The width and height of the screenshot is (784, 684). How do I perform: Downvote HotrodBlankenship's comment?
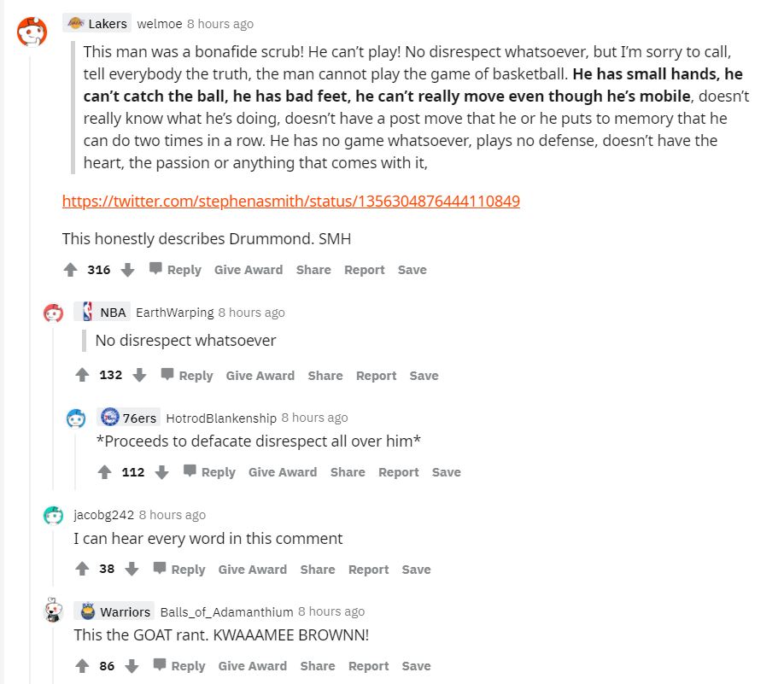coord(161,472)
